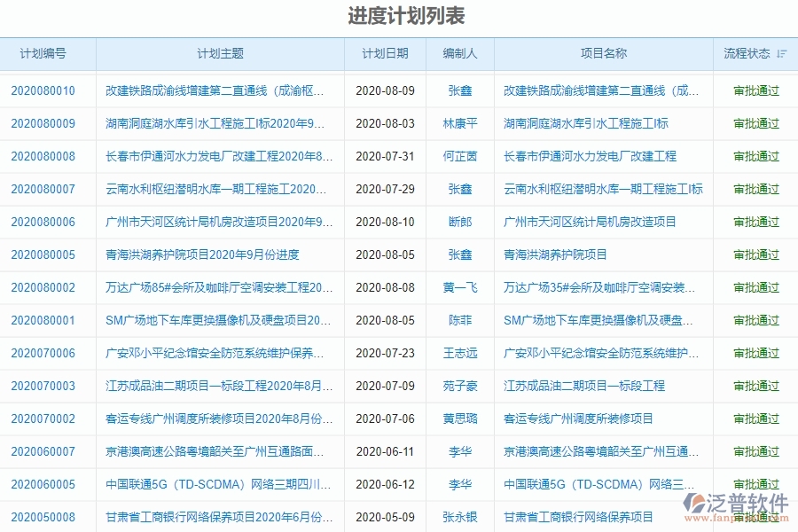Click author 李华 for plan 2020060005

pos(459,484)
